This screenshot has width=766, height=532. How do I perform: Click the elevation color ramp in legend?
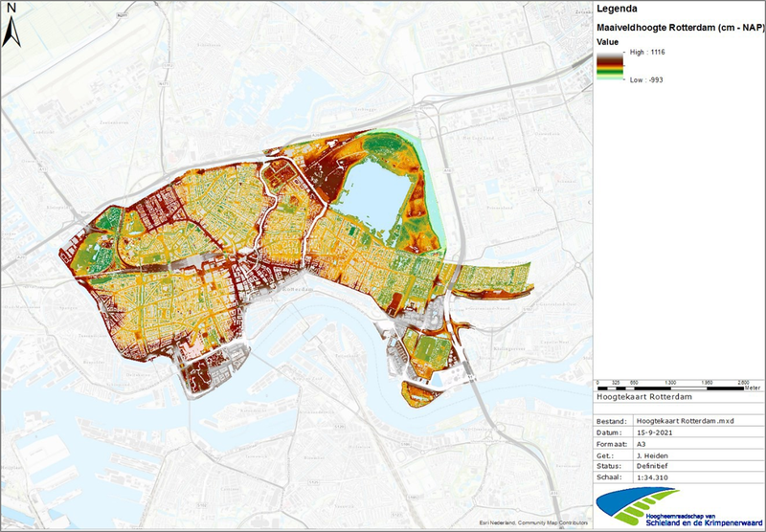coord(609,67)
